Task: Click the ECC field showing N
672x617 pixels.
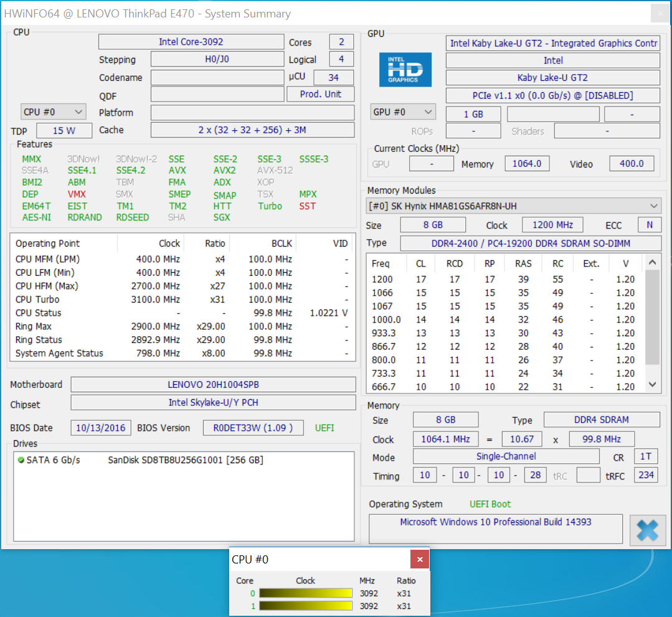Action: pyautogui.click(x=650, y=225)
